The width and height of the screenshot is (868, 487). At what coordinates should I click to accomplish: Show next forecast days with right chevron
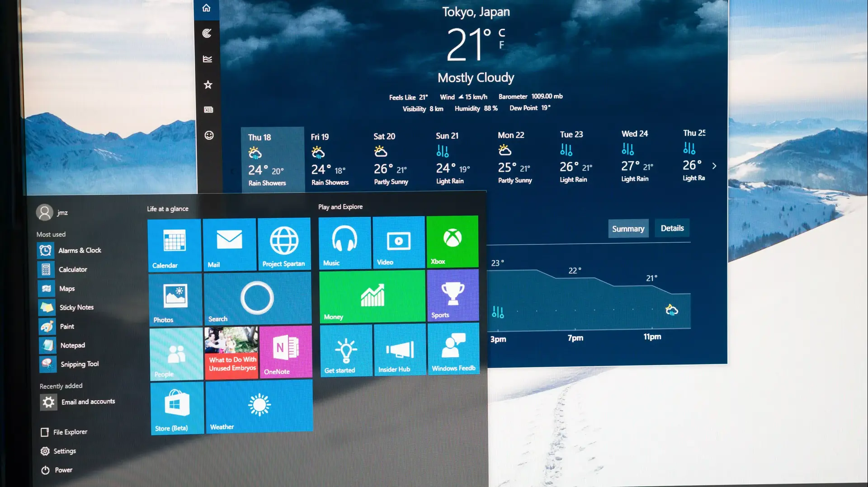click(714, 166)
